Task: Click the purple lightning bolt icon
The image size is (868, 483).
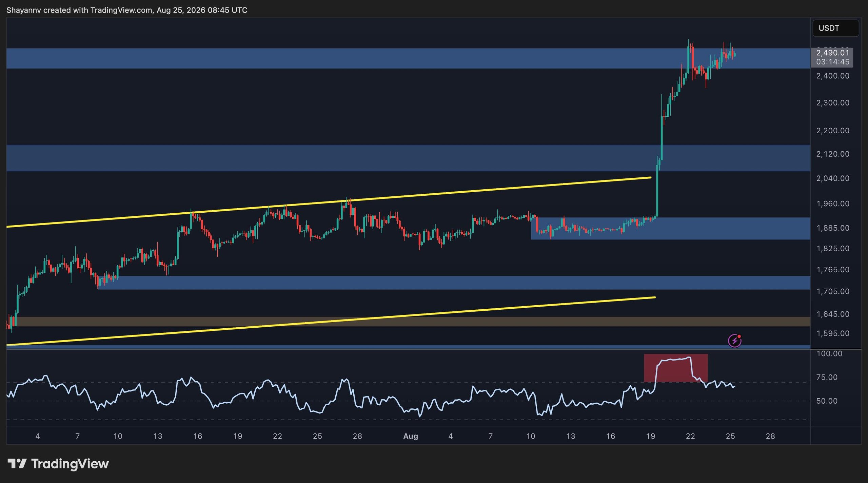Action: [x=734, y=341]
